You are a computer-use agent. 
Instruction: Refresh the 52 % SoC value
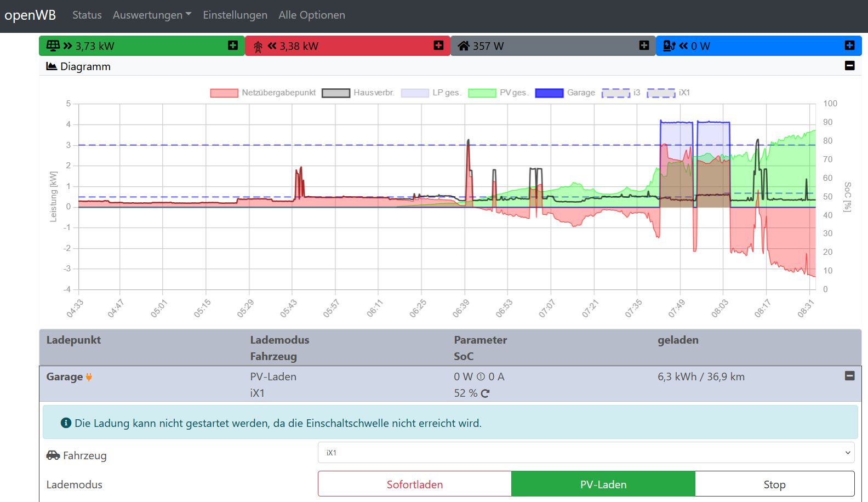pyautogui.click(x=485, y=393)
